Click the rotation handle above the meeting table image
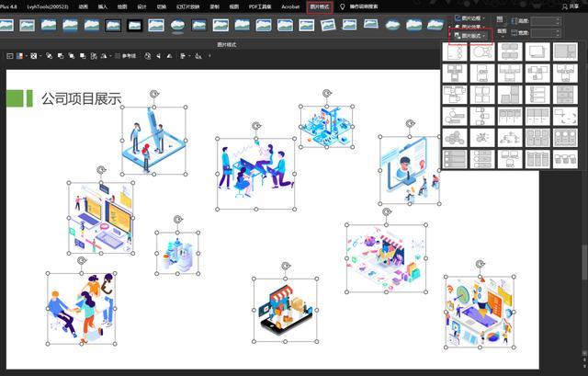This screenshot has height=376, width=588. point(256,127)
